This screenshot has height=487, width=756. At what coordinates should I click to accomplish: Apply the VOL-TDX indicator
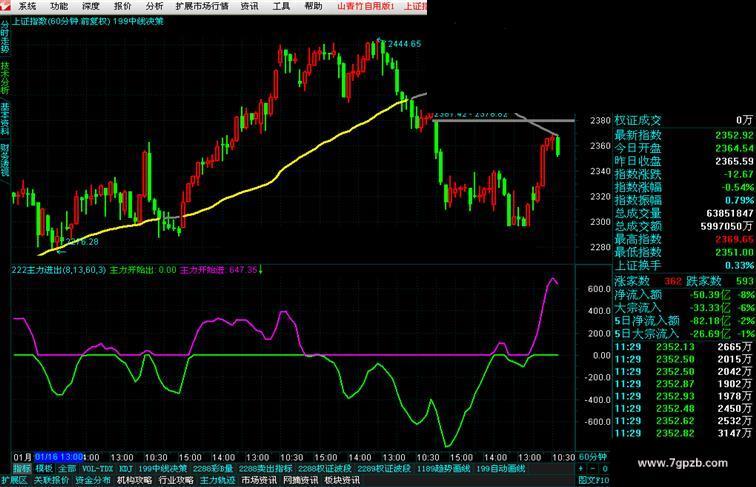(x=97, y=469)
